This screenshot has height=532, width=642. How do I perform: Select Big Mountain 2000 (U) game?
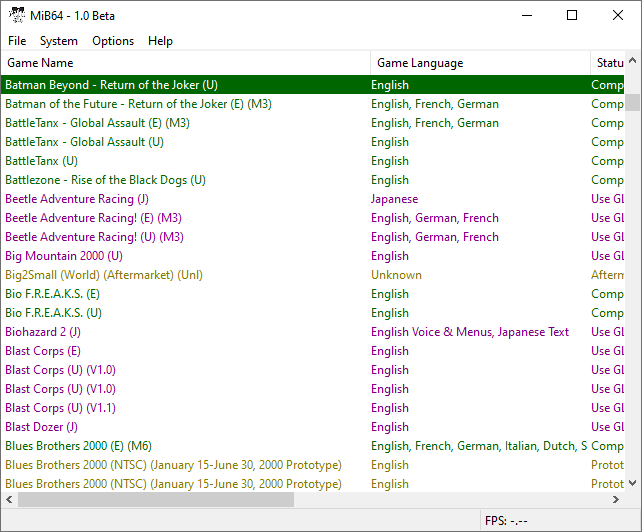click(x=64, y=256)
